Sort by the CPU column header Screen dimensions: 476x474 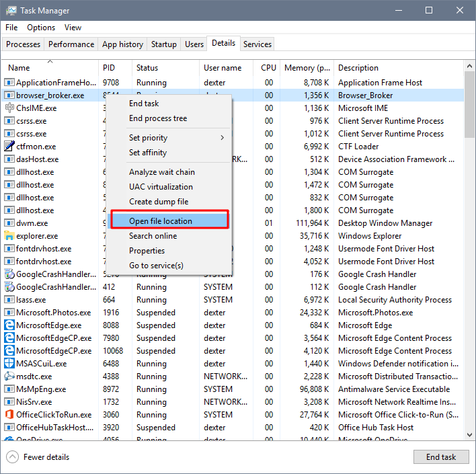[x=266, y=68]
